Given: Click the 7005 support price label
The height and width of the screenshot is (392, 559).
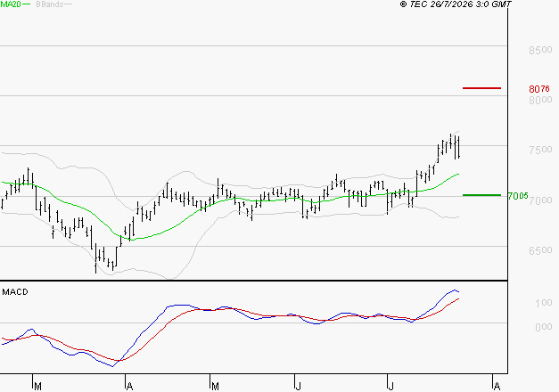Looking at the screenshot, I should click(518, 196).
